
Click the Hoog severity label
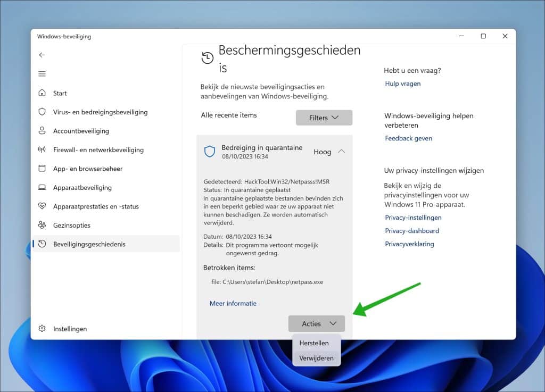(x=322, y=152)
